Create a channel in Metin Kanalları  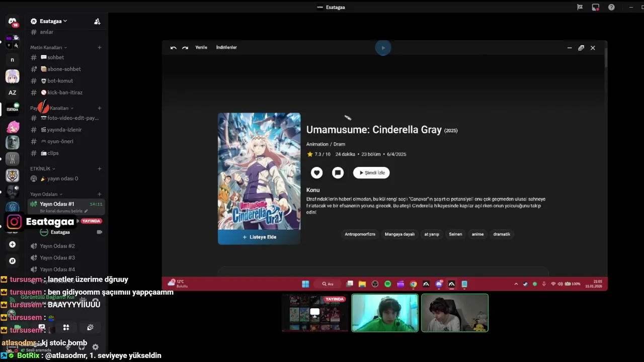(100, 47)
